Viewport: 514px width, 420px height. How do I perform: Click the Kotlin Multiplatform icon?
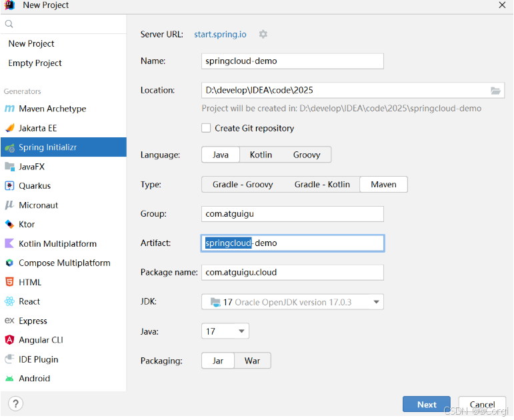point(9,243)
